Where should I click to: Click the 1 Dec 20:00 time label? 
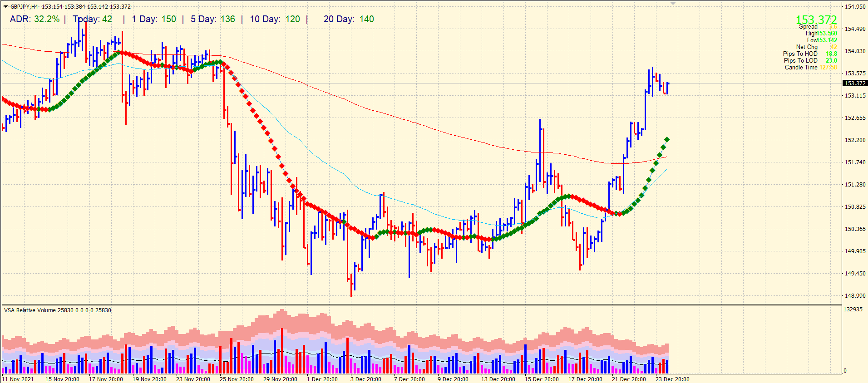(x=322, y=379)
